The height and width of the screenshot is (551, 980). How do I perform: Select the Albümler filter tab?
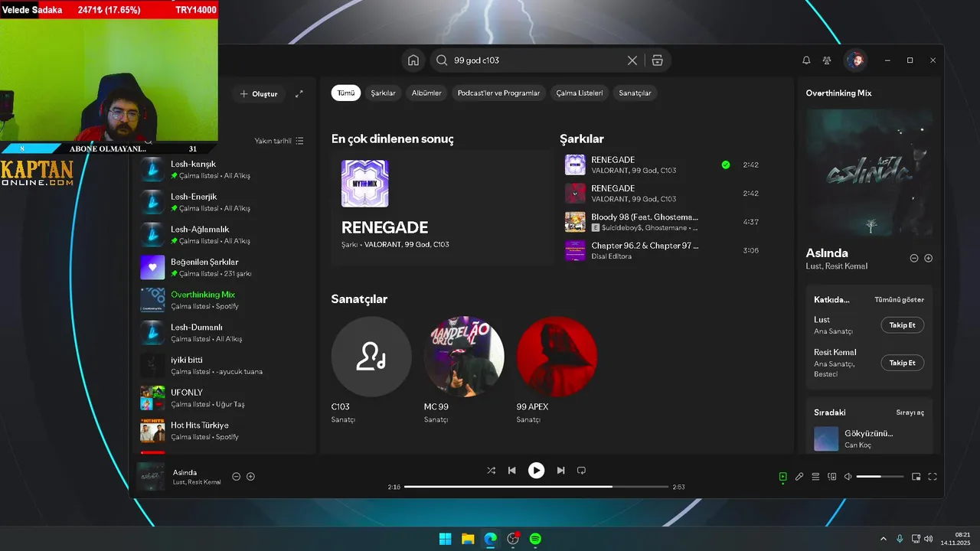click(x=426, y=93)
